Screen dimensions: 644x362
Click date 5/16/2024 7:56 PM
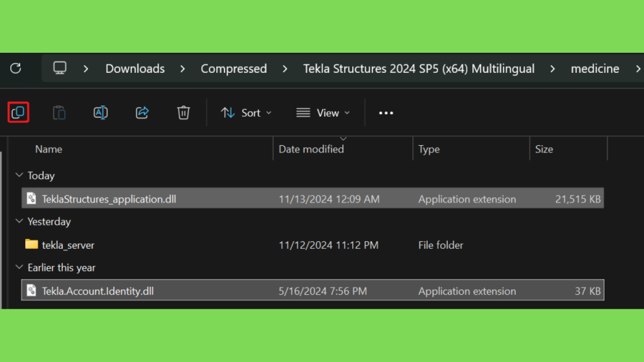[323, 291]
